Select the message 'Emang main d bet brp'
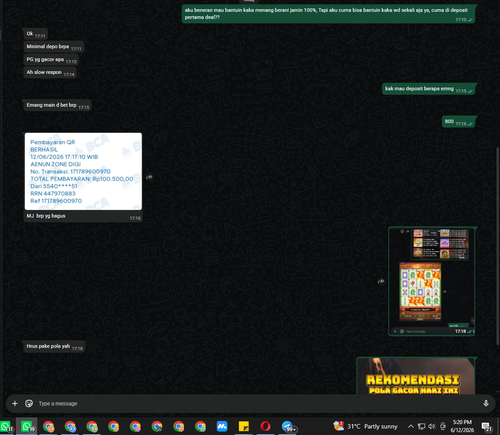The image size is (500, 435). pyautogui.click(x=57, y=105)
